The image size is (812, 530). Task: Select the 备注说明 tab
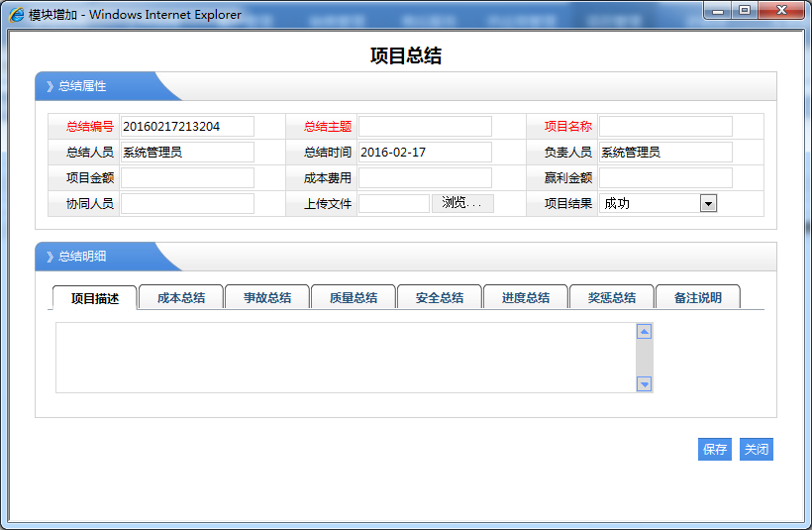click(x=698, y=297)
